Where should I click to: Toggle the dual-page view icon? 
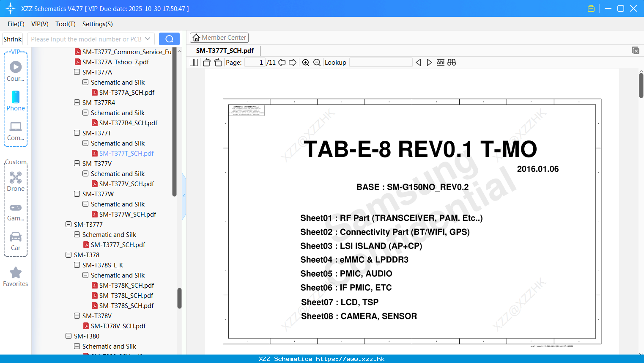[x=194, y=62]
